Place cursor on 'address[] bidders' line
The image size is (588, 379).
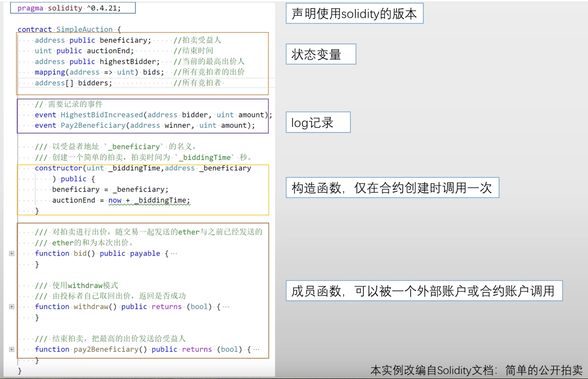coord(74,83)
